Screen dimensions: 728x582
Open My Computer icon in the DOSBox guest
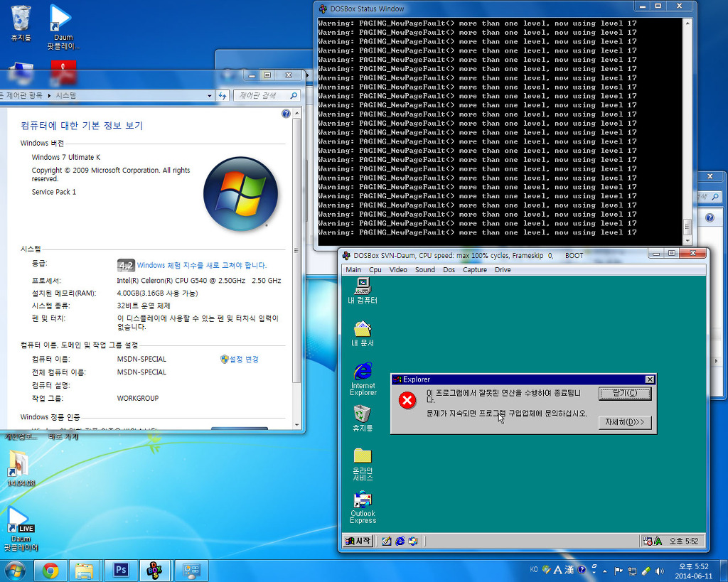[x=363, y=288]
